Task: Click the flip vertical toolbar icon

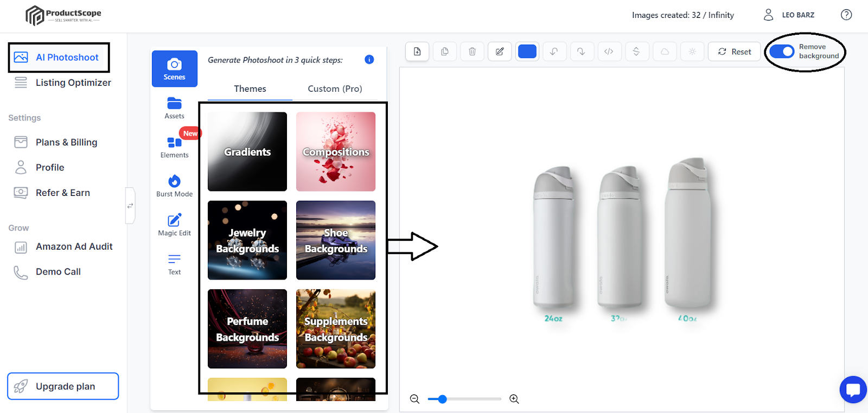Action: click(636, 52)
